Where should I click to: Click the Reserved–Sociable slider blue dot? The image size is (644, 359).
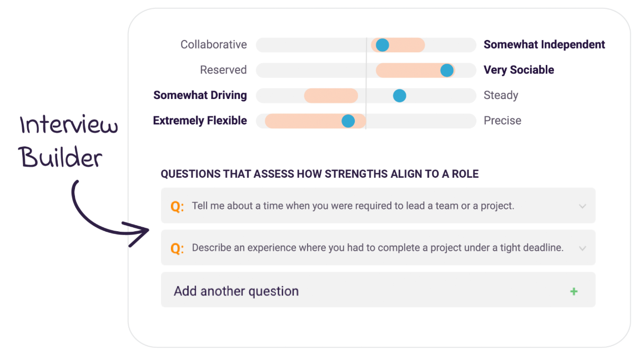447,70
